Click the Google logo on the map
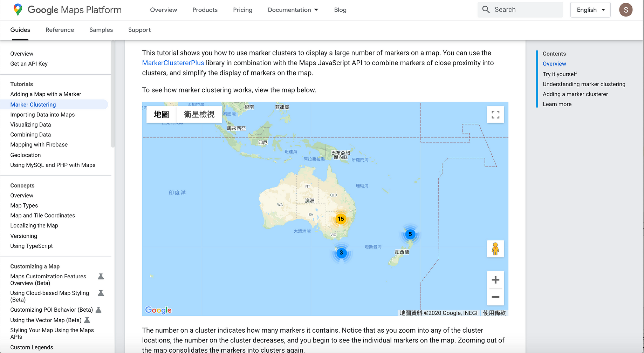Viewport: 644px width, 353px height. tap(158, 310)
